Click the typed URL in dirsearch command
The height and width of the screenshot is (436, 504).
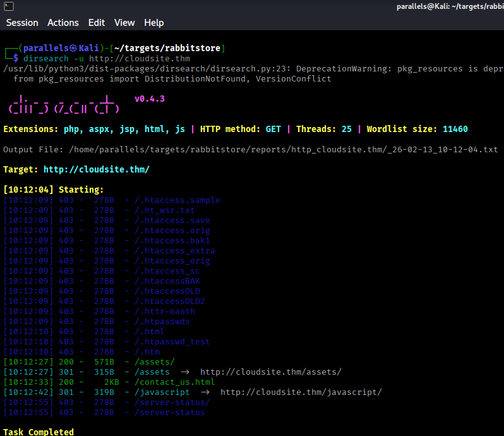140,59
